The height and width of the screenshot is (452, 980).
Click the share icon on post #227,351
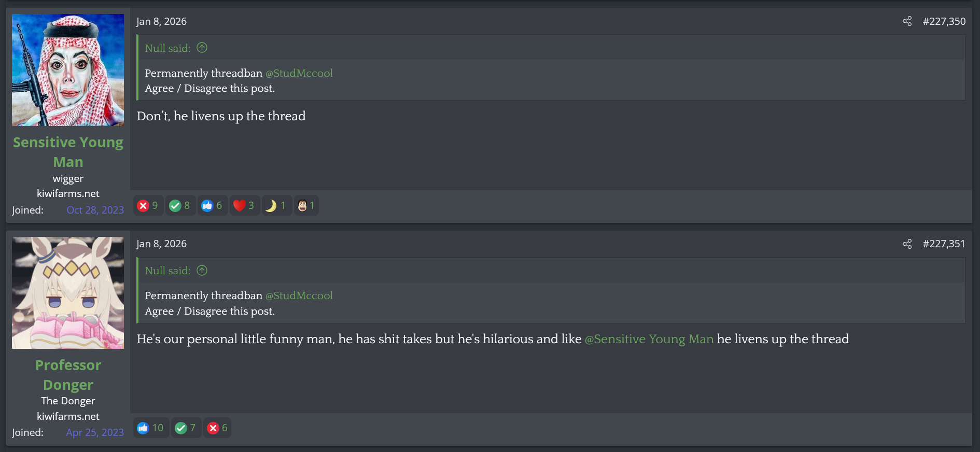click(x=907, y=244)
